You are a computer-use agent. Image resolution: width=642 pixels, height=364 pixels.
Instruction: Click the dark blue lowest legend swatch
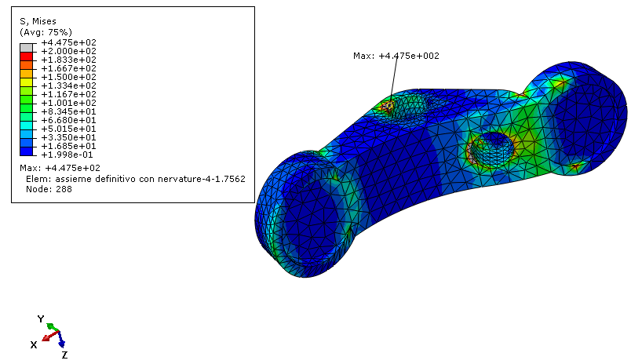coord(26,151)
